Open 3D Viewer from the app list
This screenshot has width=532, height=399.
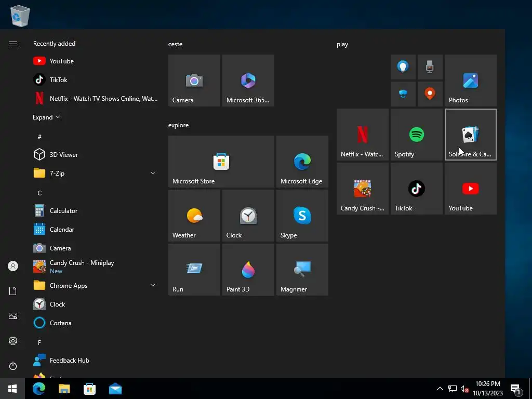pyautogui.click(x=96, y=155)
